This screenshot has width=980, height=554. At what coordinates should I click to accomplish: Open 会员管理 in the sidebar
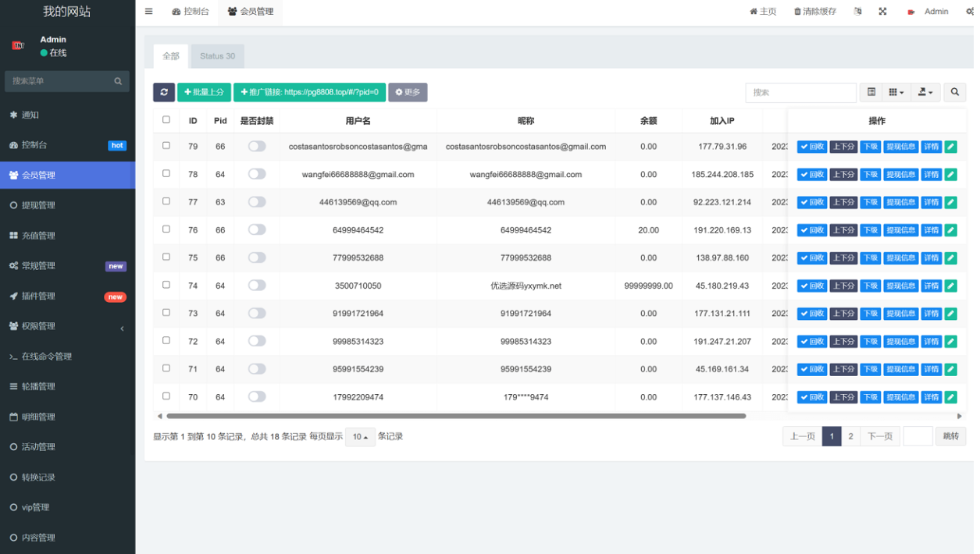point(67,176)
